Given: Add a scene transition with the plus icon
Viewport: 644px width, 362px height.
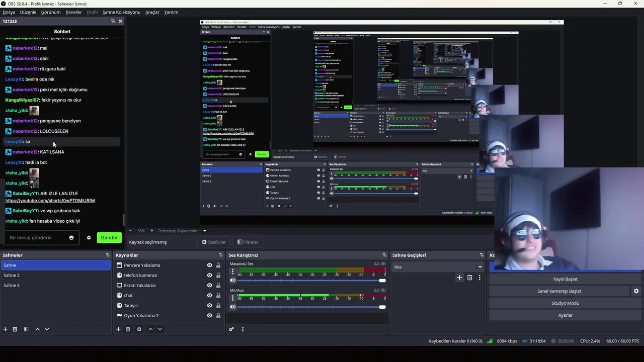Looking at the screenshot, I should 459,278.
